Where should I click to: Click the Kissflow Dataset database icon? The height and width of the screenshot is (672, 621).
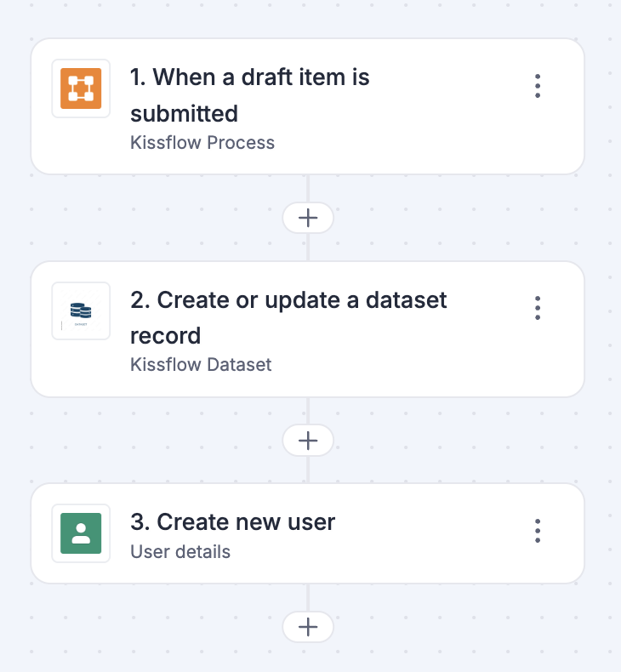click(x=81, y=311)
